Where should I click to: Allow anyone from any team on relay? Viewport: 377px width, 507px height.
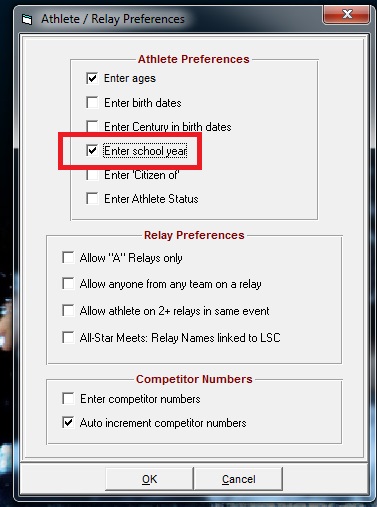[x=68, y=284]
